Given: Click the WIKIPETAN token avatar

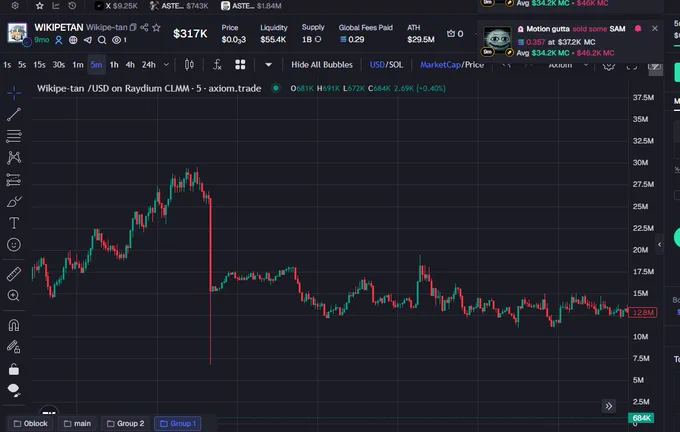Looking at the screenshot, I should (x=17, y=33).
